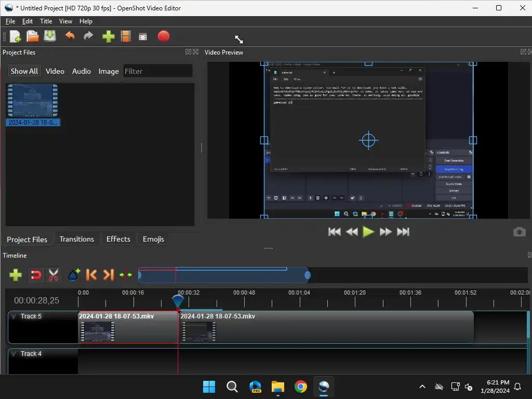Save project with the toolbar save icon

(x=50, y=36)
